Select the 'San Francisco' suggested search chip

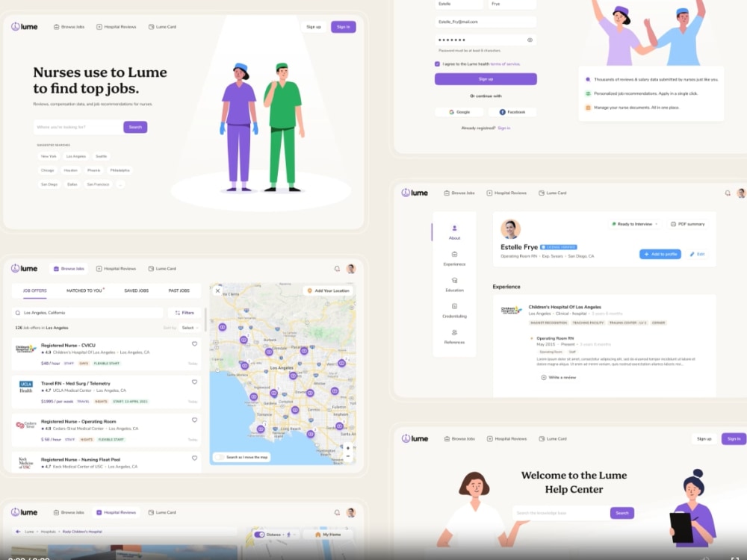tap(98, 184)
